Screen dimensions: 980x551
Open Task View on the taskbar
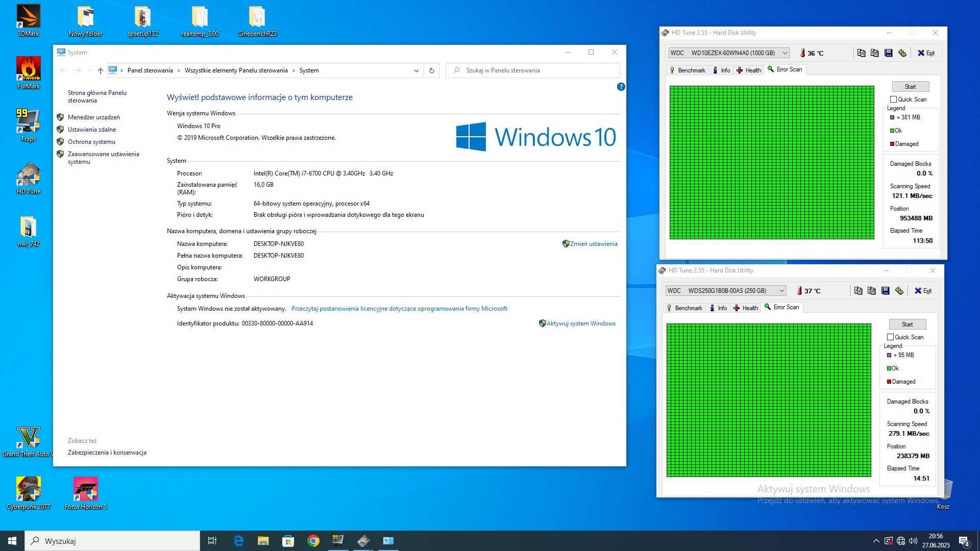pos(212,541)
